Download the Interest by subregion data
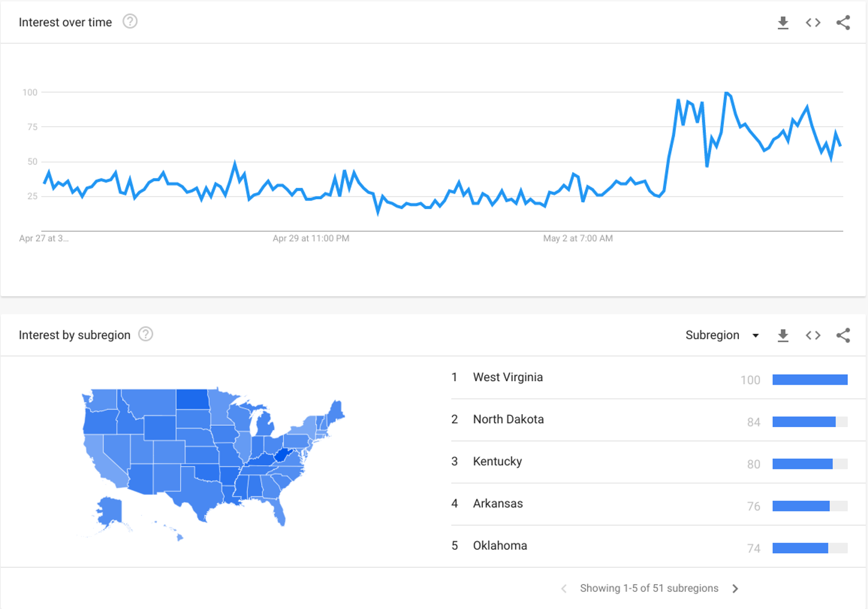 (783, 336)
